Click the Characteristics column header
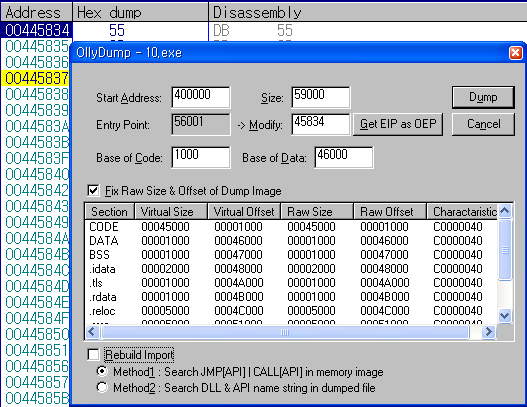This screenshot has width=527, height=407. (x=462, y=212)
